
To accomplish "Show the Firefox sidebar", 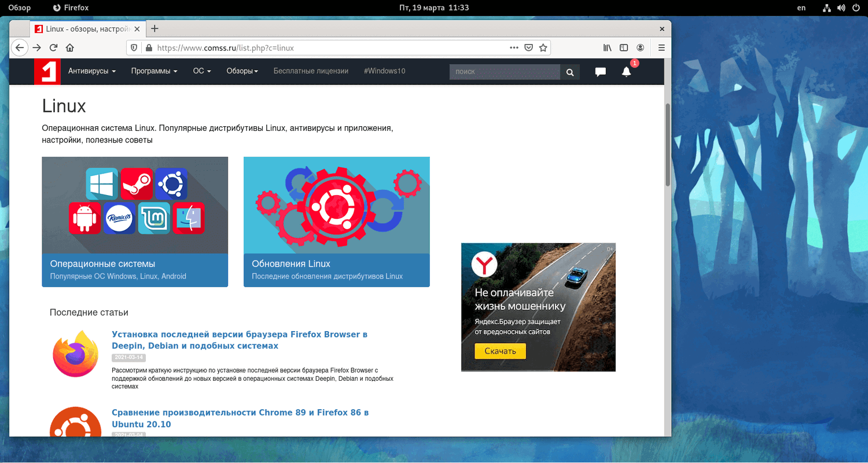I will (624, 48).
